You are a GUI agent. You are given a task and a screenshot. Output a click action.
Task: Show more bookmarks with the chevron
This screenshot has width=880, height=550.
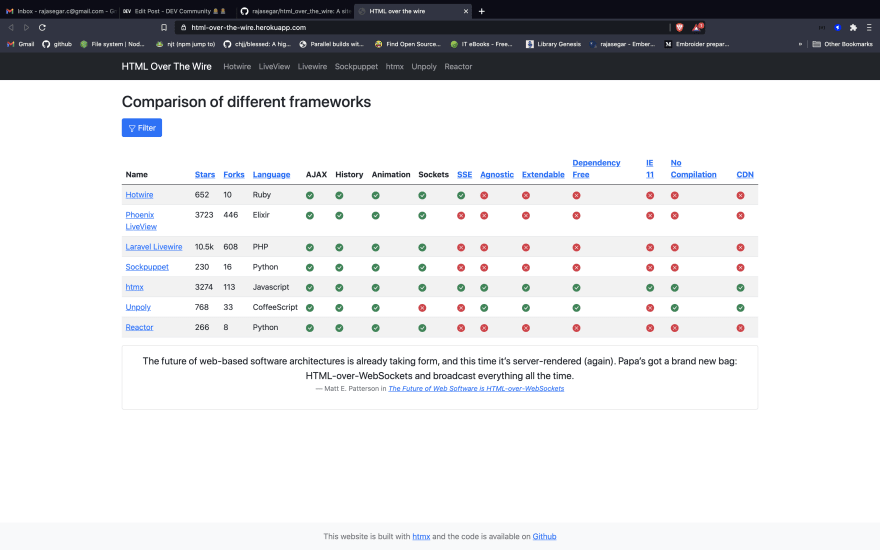coord(800,44)
